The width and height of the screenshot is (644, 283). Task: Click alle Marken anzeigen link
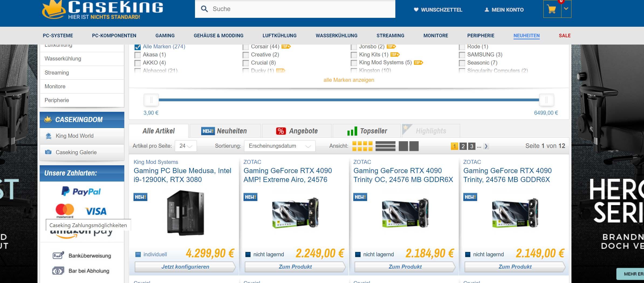(349, 80)
